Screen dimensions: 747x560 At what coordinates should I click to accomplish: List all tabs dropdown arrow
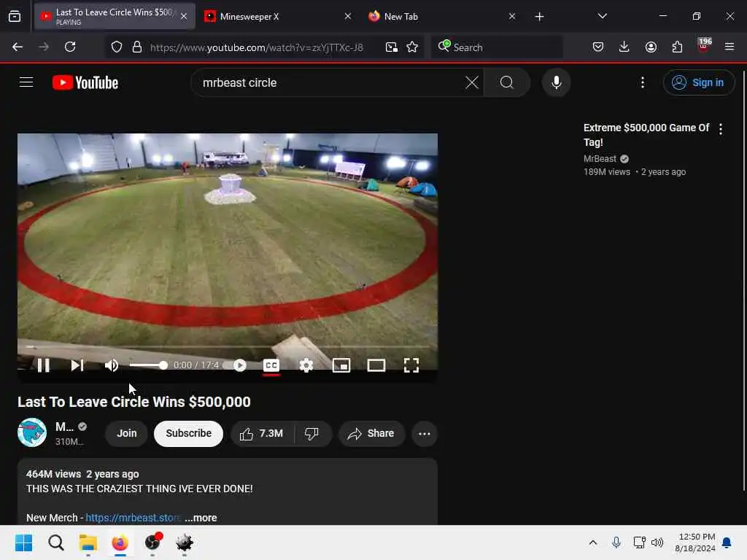[x=602, y=16]
